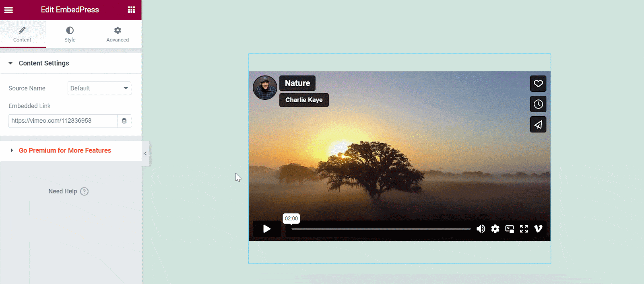Click the dynamic tags icon
This screenshot has width=644, height=284.
pos(124,121)
